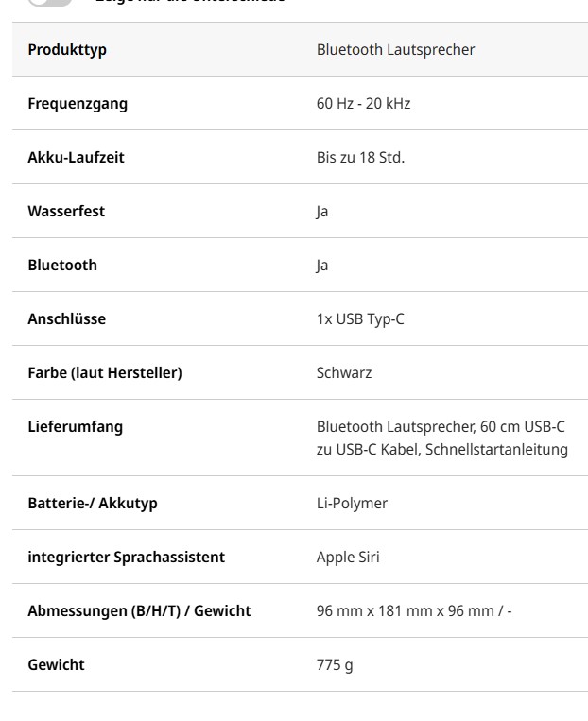Toggle the show-only-differences switch

(x=49, y=2)
